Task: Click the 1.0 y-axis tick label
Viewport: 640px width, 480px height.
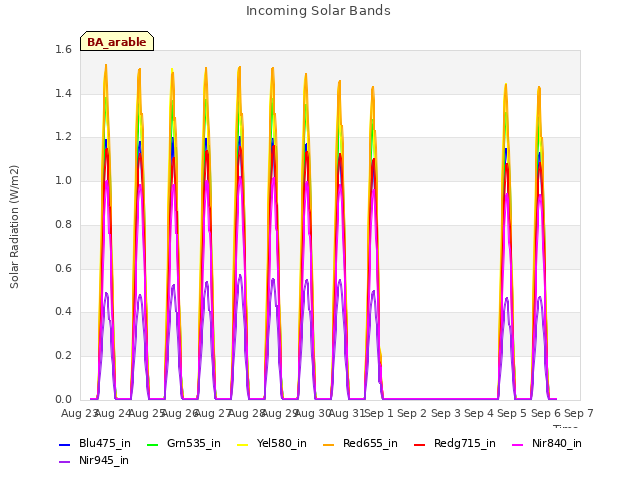Action: (63, 180)
